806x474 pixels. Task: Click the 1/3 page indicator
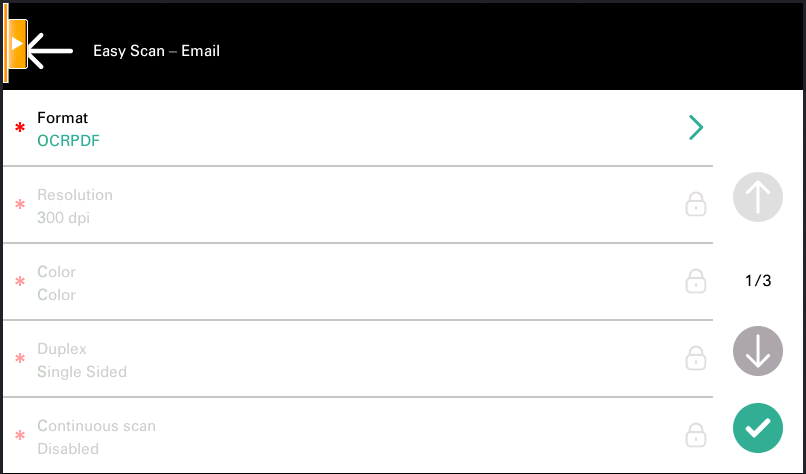click(x=758, y=281)
